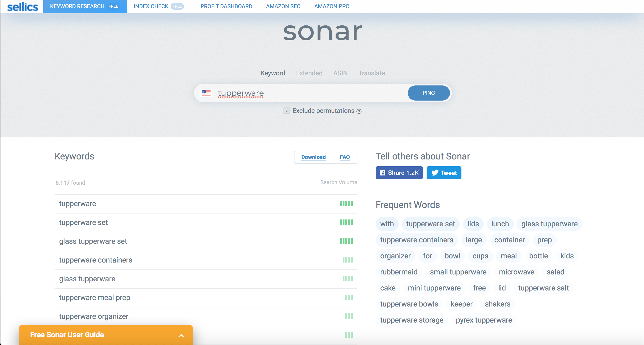
Task: Click the search volume bars for glass tupperware set
Action: 346,241
